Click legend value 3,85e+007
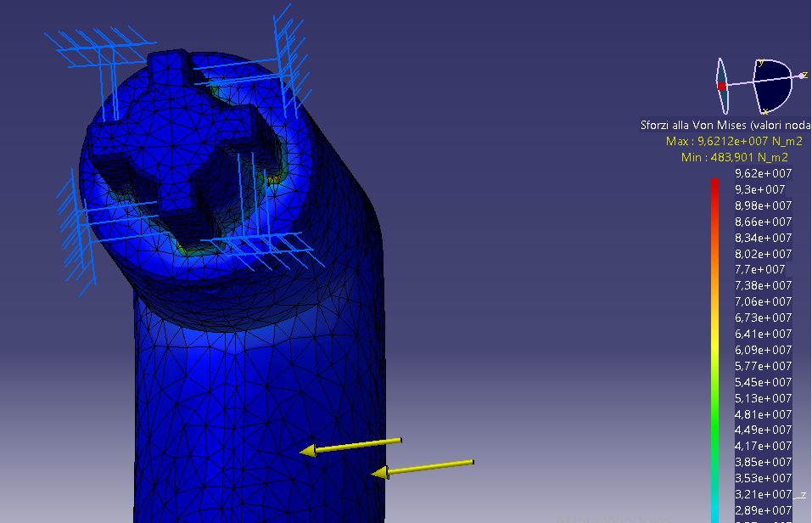The height and width of the screenshot is (523, 812). point(764,462)
